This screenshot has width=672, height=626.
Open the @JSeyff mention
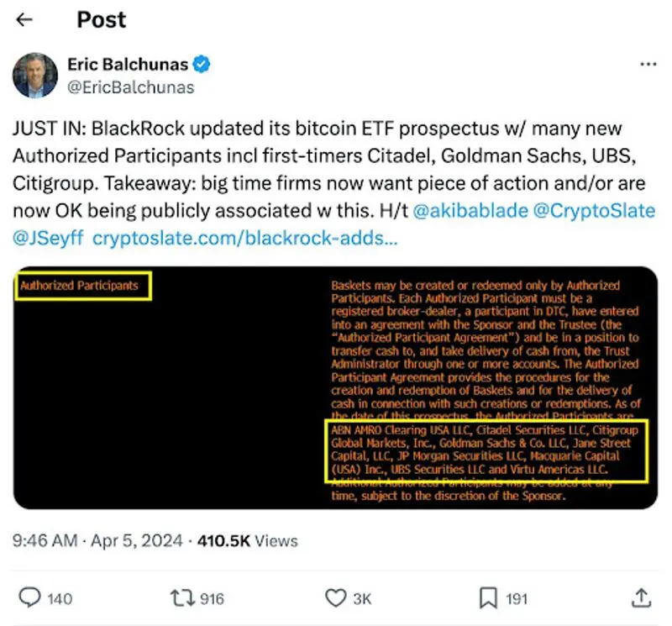[x=47, y=238]
